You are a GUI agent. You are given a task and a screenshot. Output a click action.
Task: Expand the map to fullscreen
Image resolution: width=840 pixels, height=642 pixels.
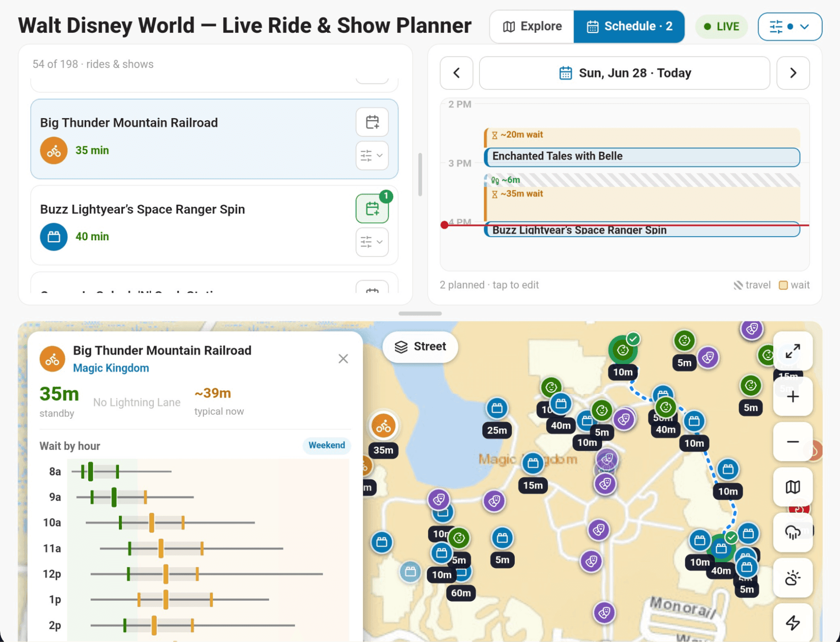(793, 351)
